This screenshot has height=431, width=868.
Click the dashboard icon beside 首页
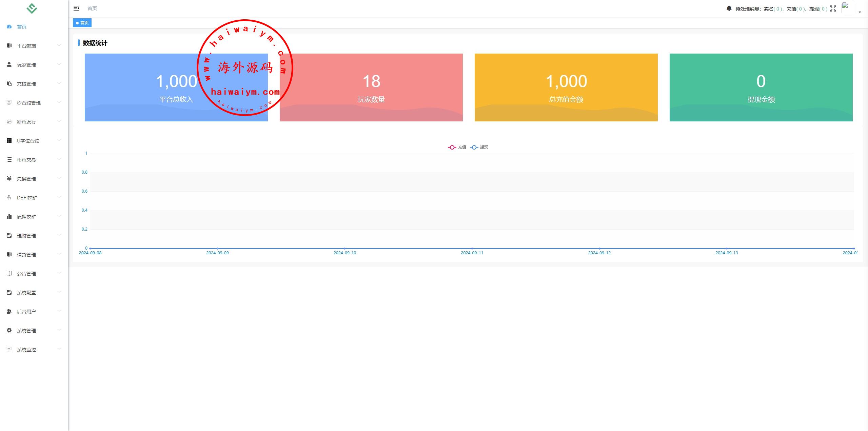tap(9, 26)
